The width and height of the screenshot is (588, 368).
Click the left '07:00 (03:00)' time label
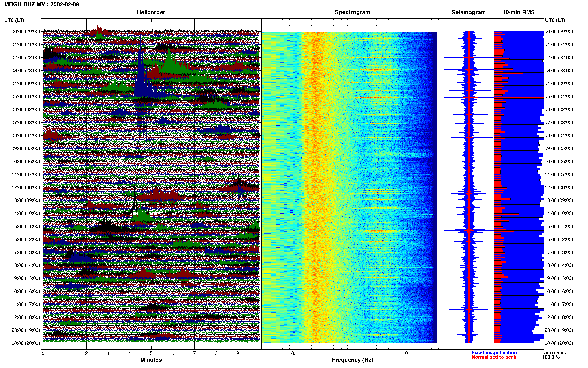(26, 122)
